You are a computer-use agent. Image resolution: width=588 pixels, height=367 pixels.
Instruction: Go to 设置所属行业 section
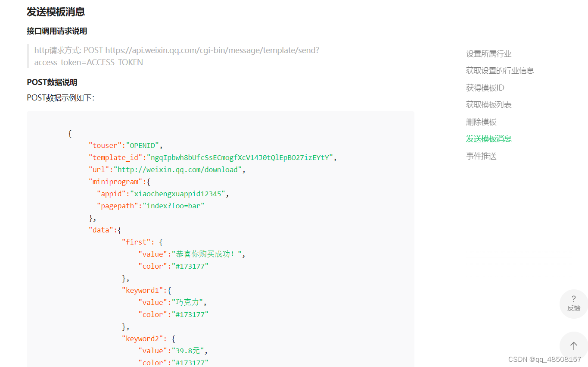[x=488, y=54]
